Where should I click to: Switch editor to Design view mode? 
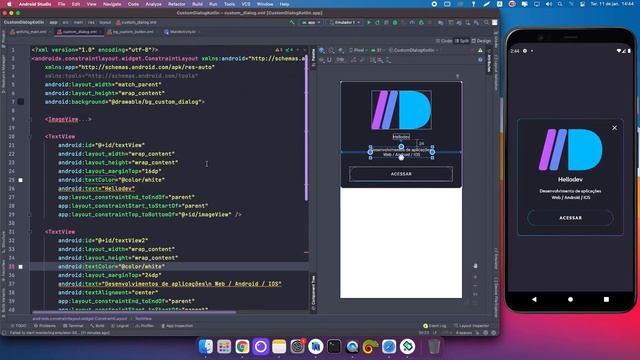pyautogui.click(x=481, y=41)
